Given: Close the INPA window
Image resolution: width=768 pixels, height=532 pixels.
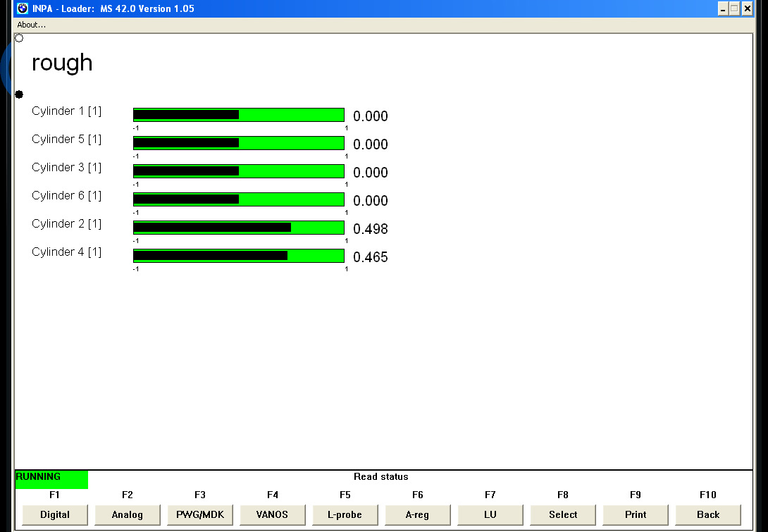Looking at the screenshot, I should coord(747,9).
